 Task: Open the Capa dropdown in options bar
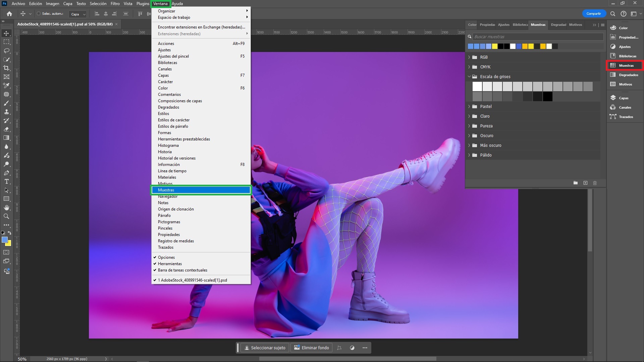78,14
